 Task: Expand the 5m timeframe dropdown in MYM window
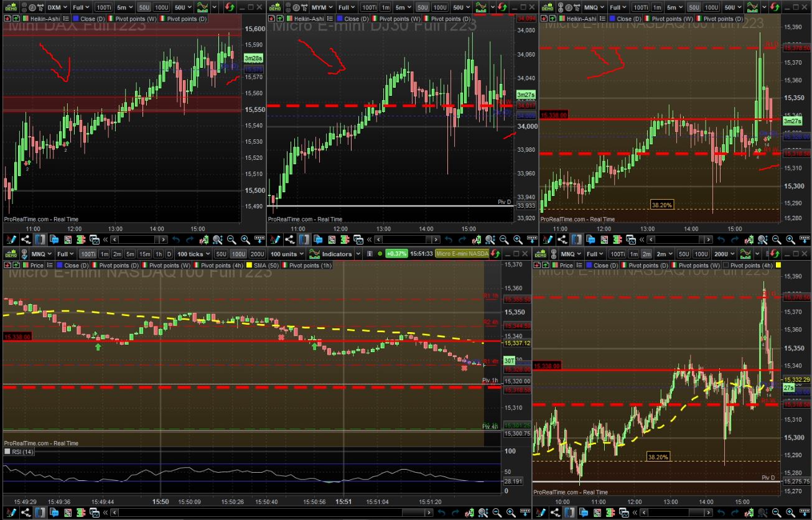[403, 7]
